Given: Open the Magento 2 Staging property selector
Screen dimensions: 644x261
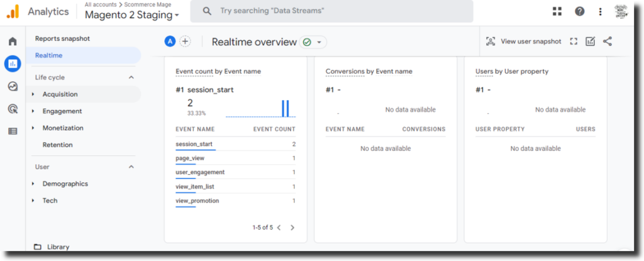Looking at the screenshot, I should click(x=132, y=15).
